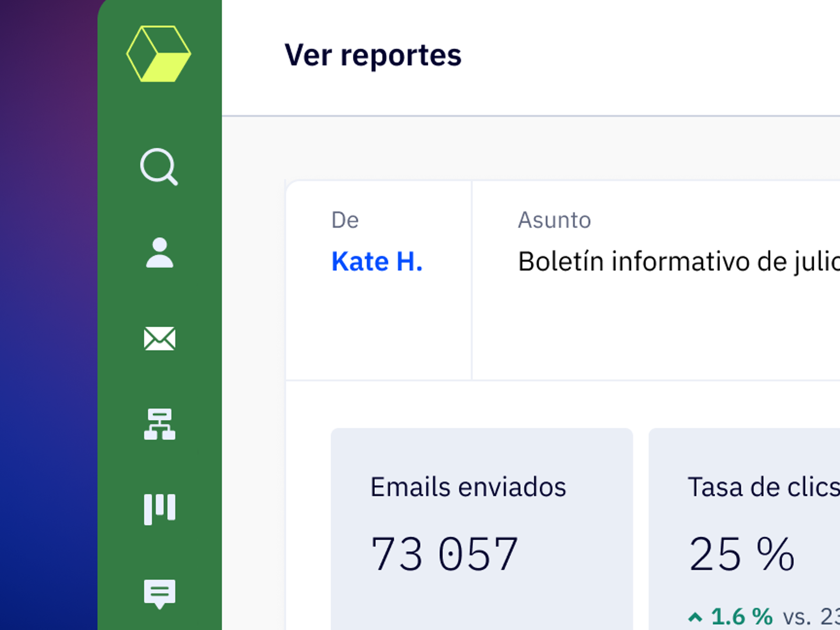Select the subject Boletín informativo de julio
This screenshot has width=840, height=630.
click(677, 261)
